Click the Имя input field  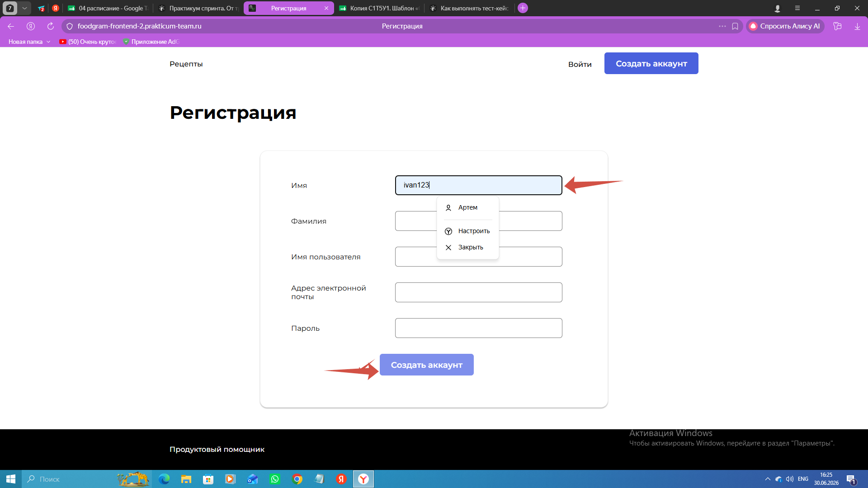pyautogui.click(x=478, y=185)
